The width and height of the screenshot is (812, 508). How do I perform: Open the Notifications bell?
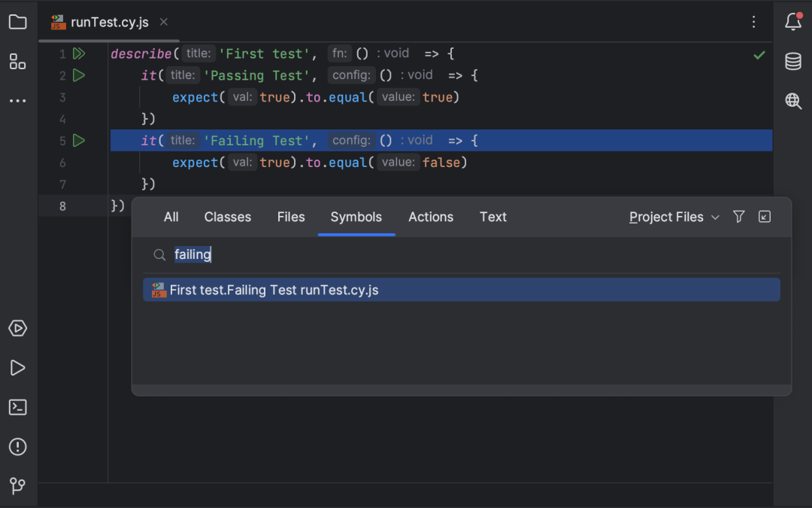793,21
